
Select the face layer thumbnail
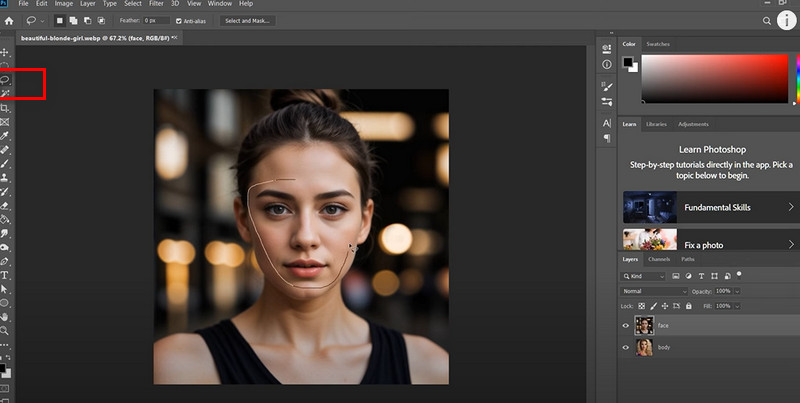tap(644, 325)
